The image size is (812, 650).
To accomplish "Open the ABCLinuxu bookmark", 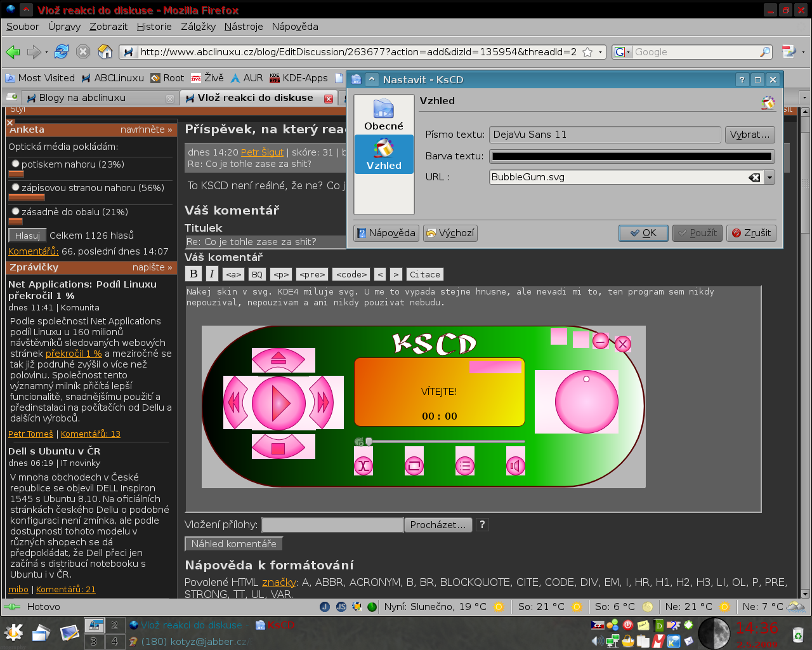I will [x=112, y=78].
